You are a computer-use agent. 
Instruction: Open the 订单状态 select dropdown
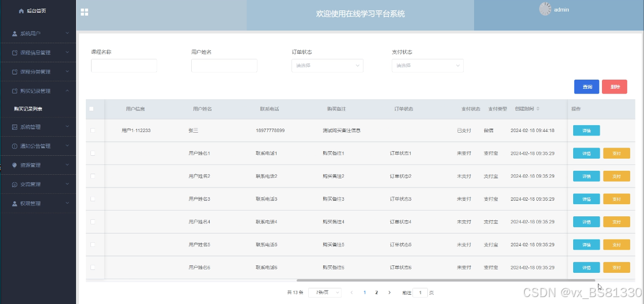tap(327, 66)
